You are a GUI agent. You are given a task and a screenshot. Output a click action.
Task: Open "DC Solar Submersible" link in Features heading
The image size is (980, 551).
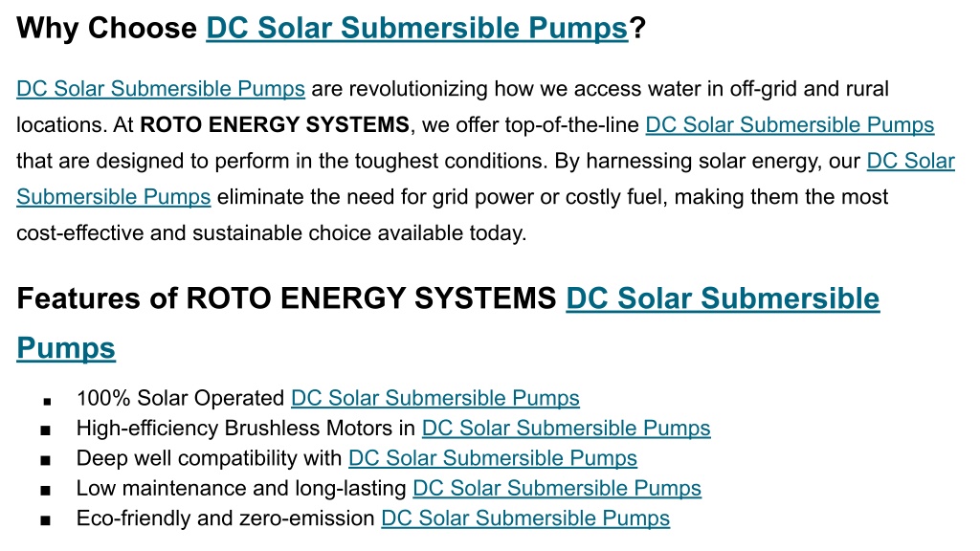point(723,298)
